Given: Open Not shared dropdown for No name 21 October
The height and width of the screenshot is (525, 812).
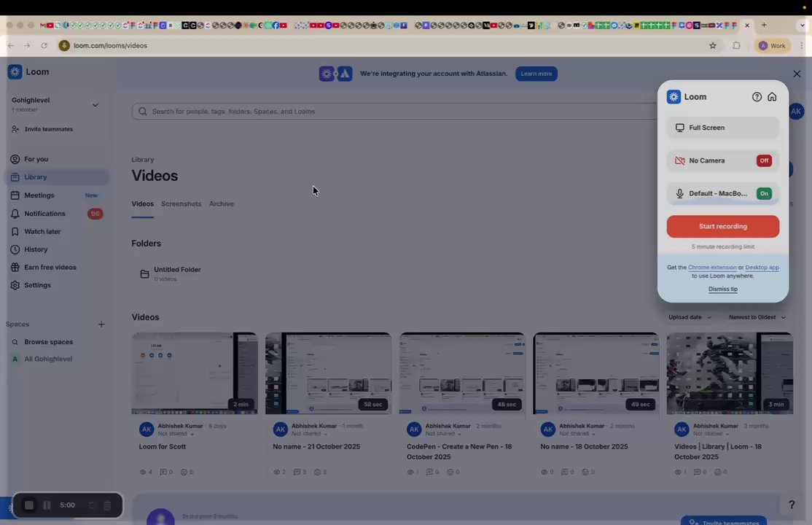Looking at the screenshot, I should click(x=310, y=434).
